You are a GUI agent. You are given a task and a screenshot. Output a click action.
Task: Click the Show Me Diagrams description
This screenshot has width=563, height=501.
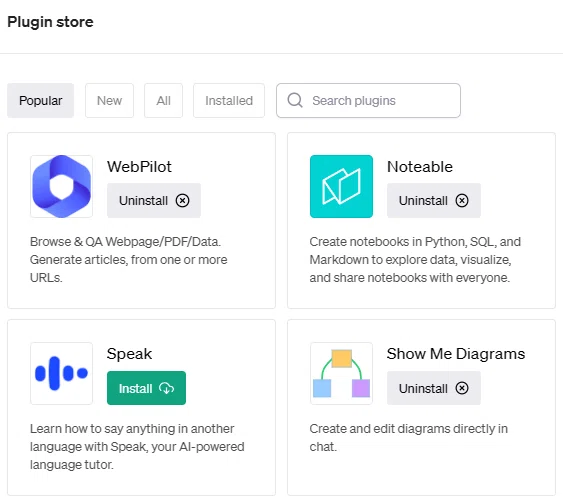tap(409, 438)
